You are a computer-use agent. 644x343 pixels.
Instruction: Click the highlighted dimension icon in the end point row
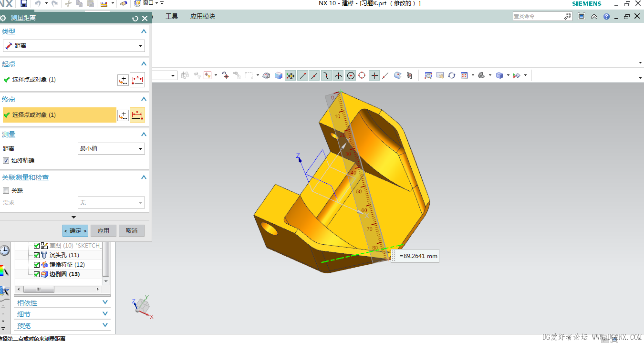137,115
